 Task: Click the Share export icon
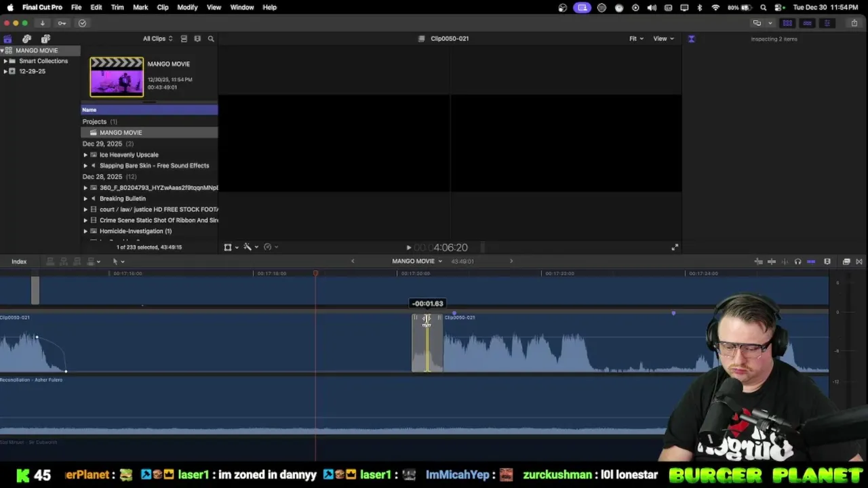854,23
